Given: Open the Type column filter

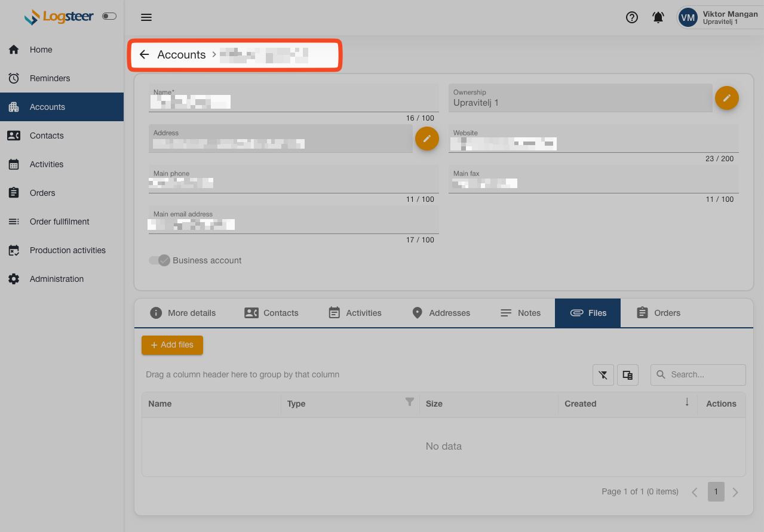Looking at the screenshot, I should click(x=410, y=402).
